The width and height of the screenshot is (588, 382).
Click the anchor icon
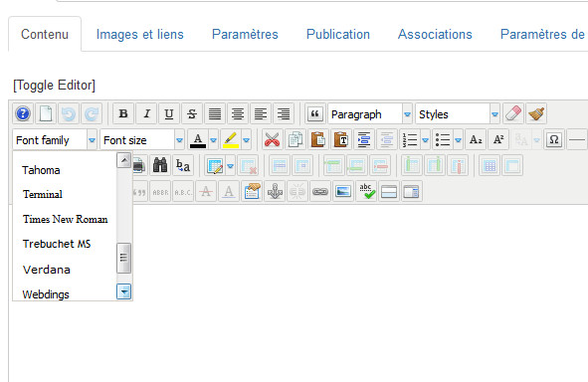pyautogui.click(x=275, y=192)
